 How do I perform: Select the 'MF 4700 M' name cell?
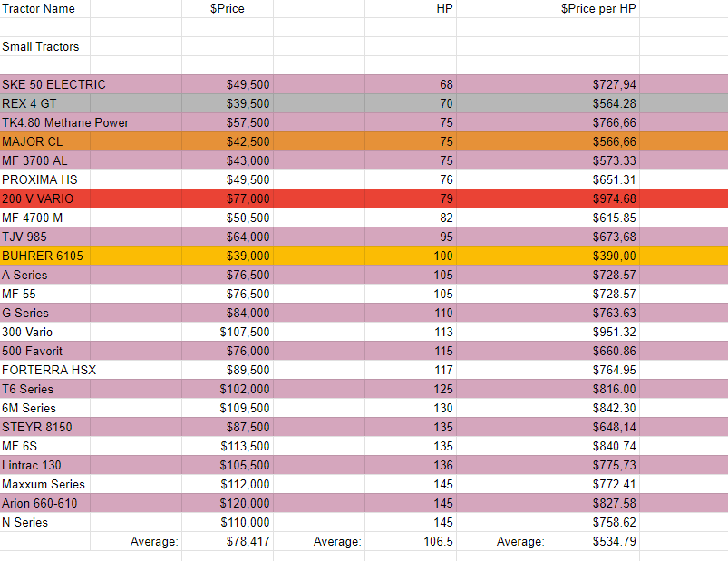tap(45, 218)
